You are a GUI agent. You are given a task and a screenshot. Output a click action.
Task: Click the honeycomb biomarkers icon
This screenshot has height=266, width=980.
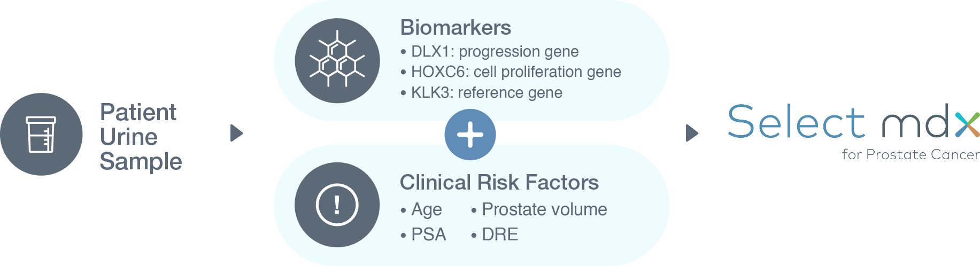337,60
